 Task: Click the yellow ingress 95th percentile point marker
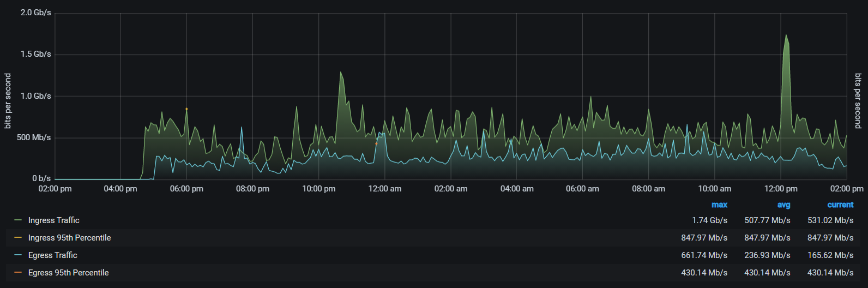[186, 109]
